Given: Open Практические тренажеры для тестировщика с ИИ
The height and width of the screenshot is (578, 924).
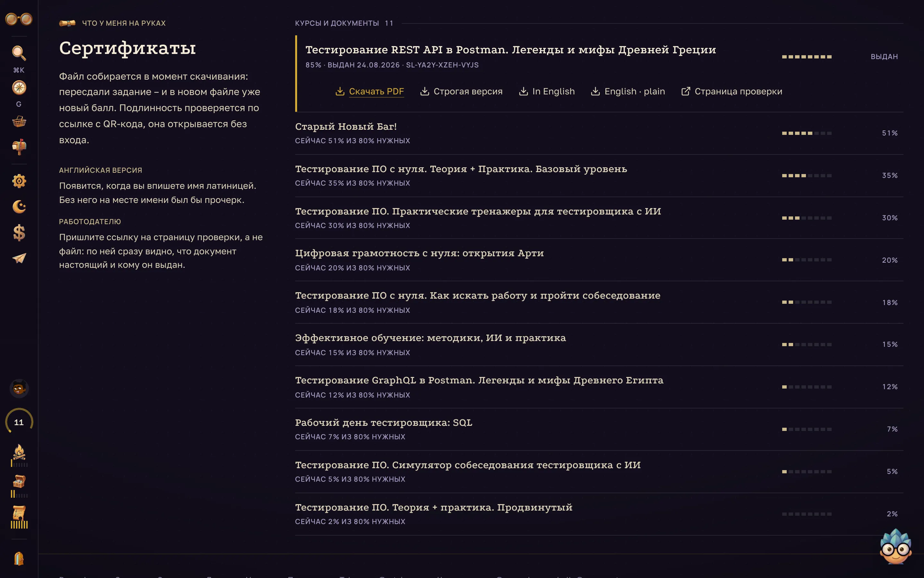Looking at the screenshot, I should pos(599,218).
